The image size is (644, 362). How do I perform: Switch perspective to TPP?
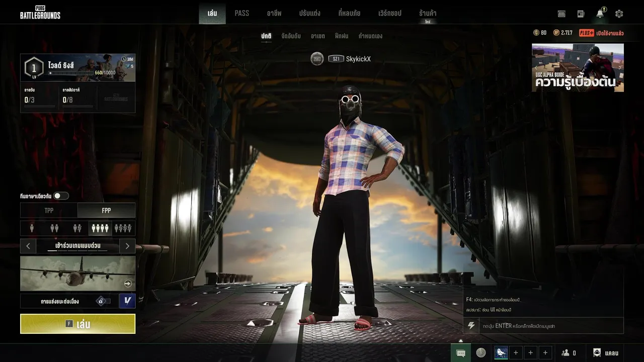[x=49, y=210]
